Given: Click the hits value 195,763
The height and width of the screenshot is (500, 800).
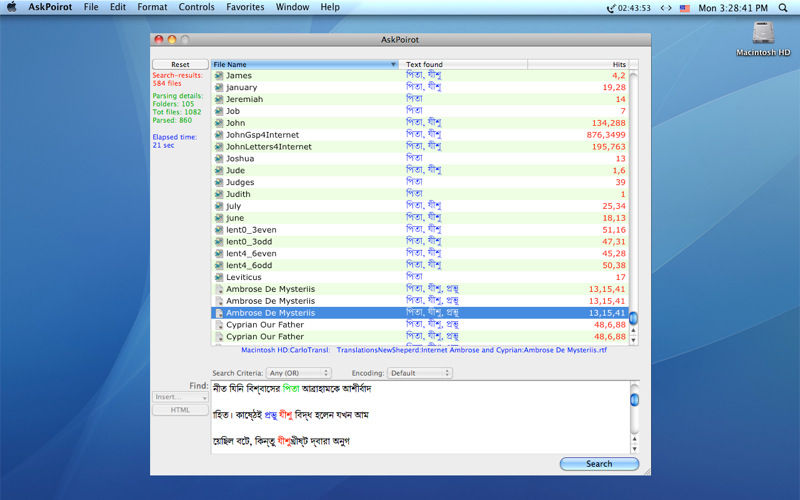Looking at the screenshot, I should [x=608, y=146].
